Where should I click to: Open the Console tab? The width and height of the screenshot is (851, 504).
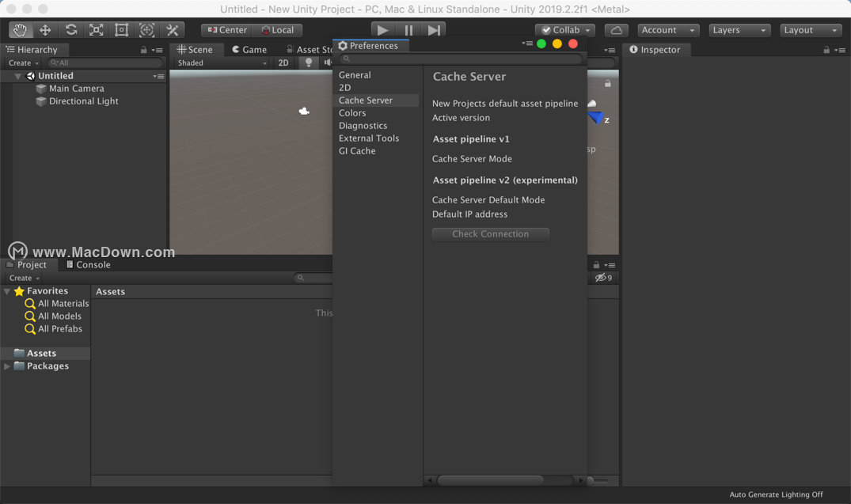point(88,265)
